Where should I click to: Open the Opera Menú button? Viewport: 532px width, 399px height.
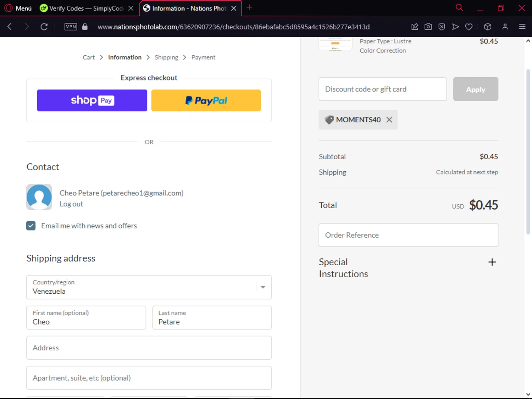18,8
